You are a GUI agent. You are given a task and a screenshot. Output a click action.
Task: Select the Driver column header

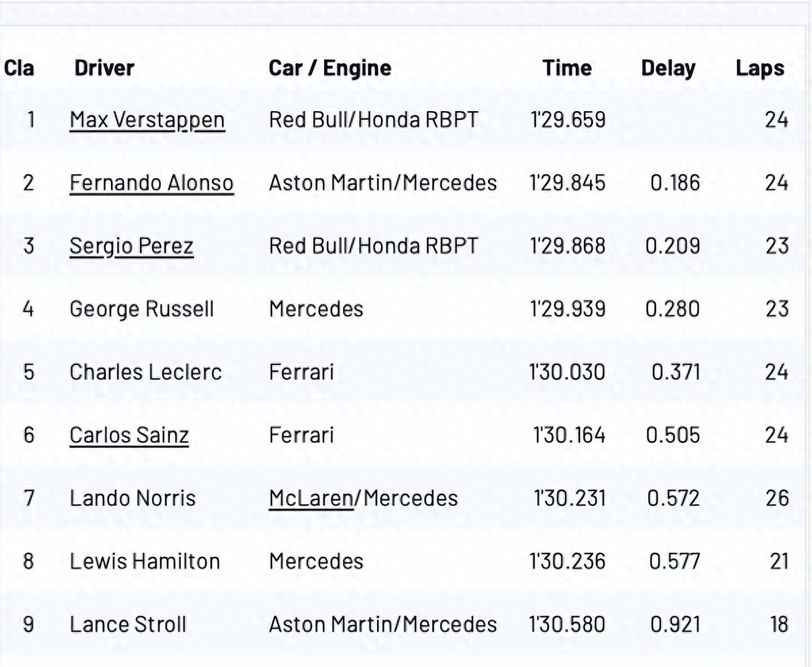104,68
